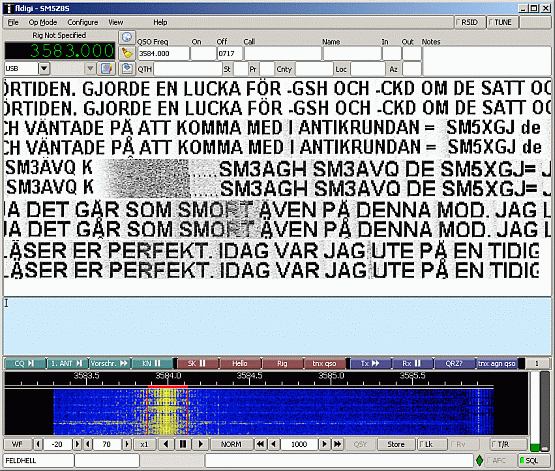Run 1. ANT macro button
The image size is (555, 471).
pos(67,363)
